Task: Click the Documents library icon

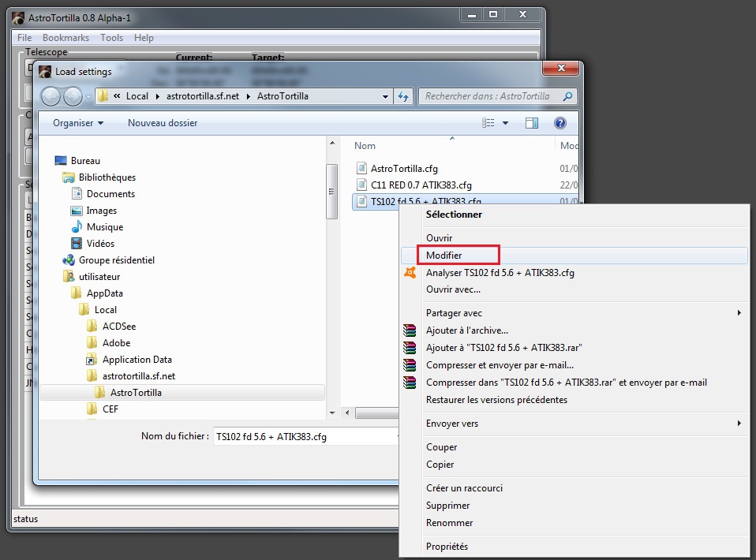Action: click(x=77, y=193)
